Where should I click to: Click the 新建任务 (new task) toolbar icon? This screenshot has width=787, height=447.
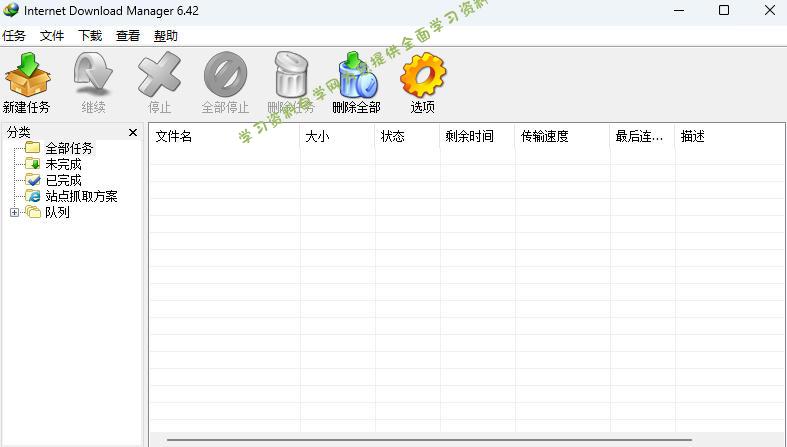28,74
